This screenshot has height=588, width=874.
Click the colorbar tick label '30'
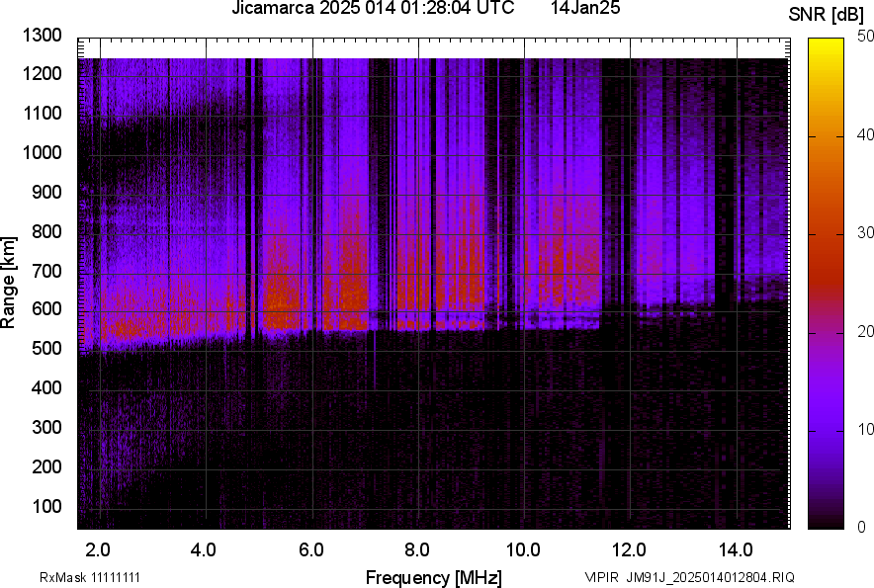[866, 233]
